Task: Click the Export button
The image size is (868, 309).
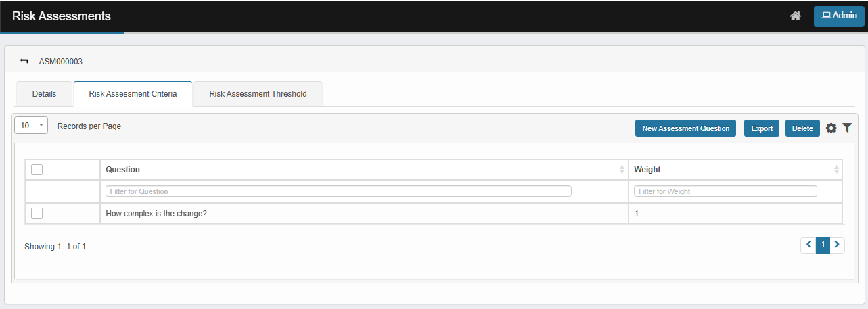Action: tap(761, 128)
